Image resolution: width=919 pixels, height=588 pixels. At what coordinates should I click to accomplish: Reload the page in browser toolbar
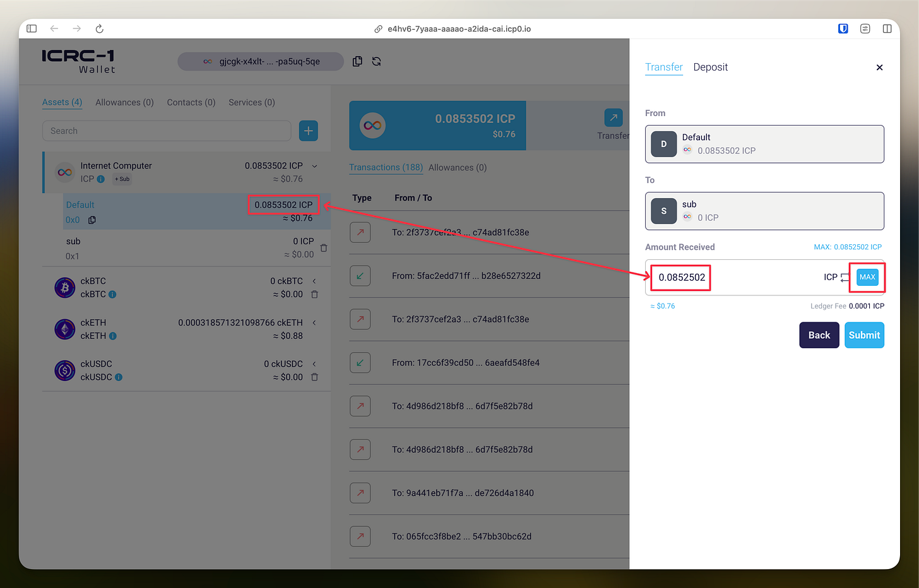coord(99,28)
